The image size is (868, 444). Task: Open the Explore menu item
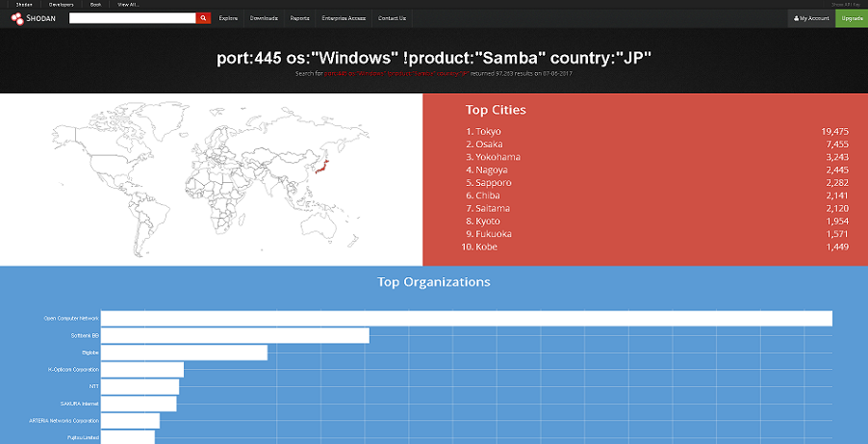[x=228, y=18]
